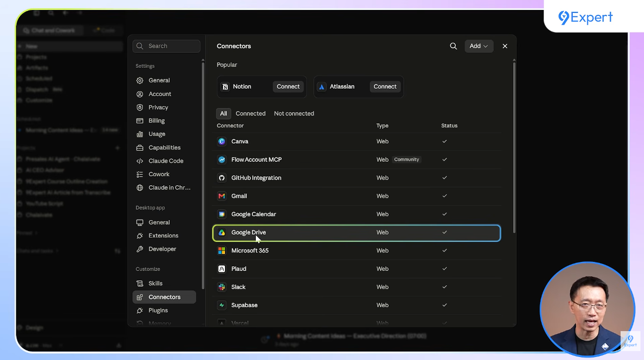This screenshot has height=360, width=644.
Task: Connect the Atlassian connector
Action: (x=385, y=87)
